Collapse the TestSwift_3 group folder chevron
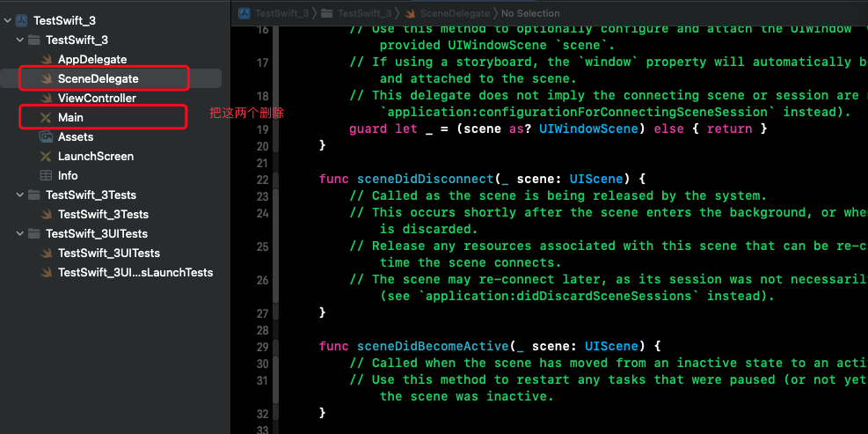 coord(20,40)
